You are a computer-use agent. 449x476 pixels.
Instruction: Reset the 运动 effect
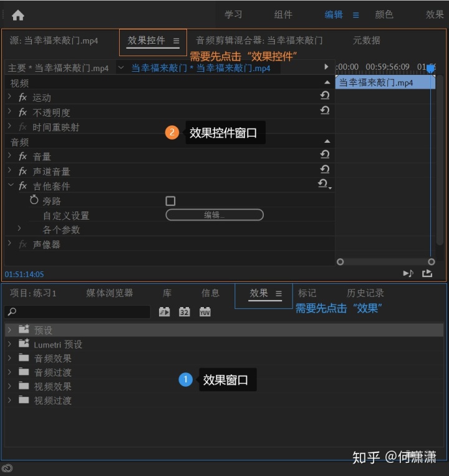325,95
